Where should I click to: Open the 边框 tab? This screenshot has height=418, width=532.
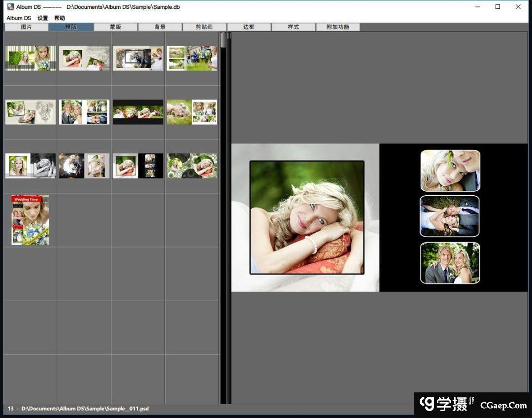coord(249,27)
